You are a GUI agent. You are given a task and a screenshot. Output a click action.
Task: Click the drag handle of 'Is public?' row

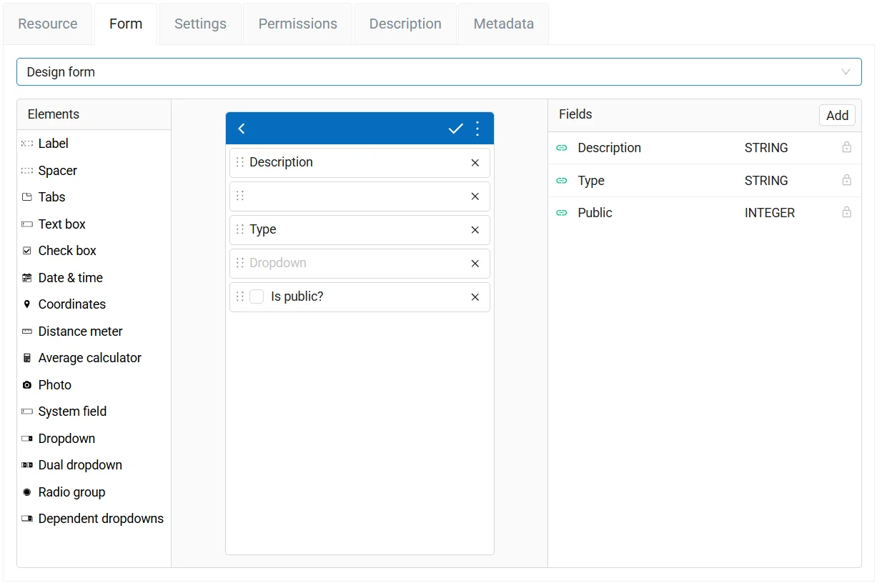[x=240, y=297]
